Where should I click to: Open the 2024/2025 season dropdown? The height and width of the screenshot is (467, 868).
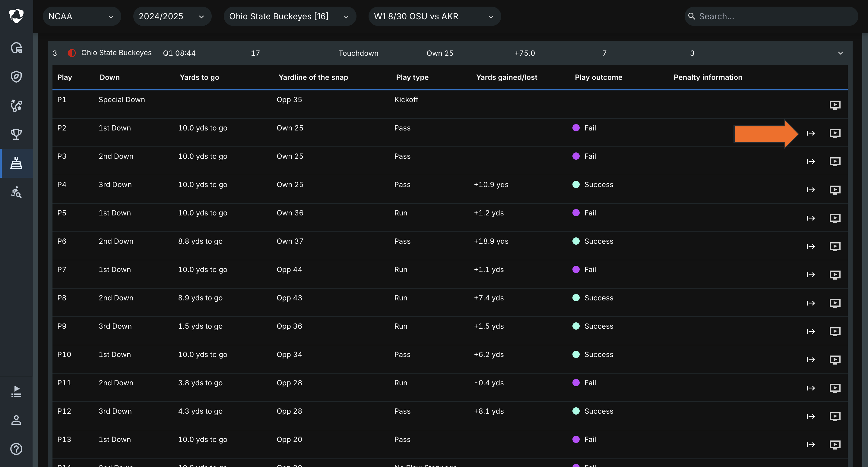[x=172, y=17]
